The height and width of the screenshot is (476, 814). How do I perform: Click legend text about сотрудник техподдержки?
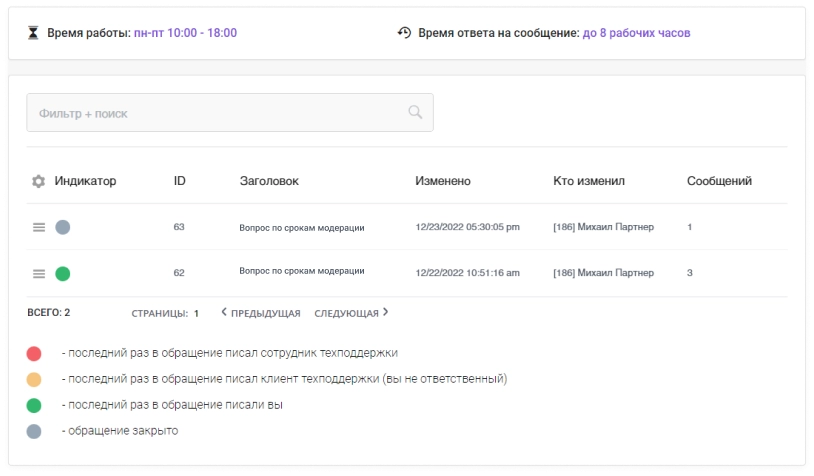[x=229, y=353]
